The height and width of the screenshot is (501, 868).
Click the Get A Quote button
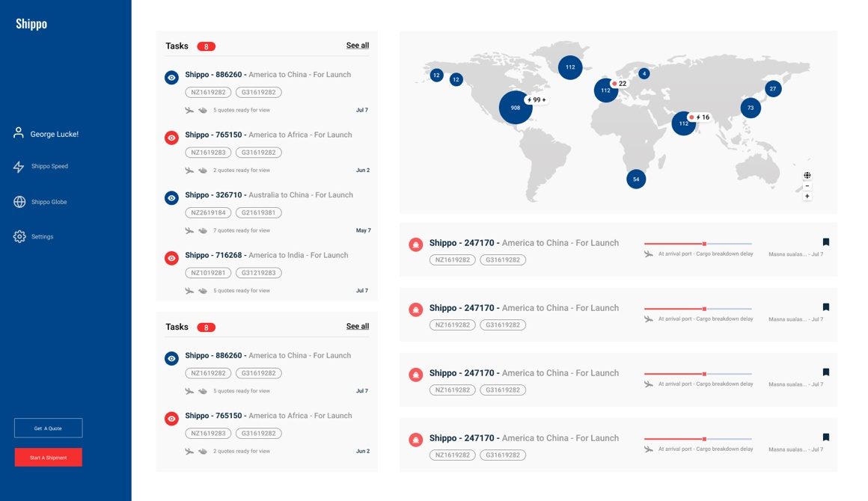pyautogui.click(x=48, y=428)
